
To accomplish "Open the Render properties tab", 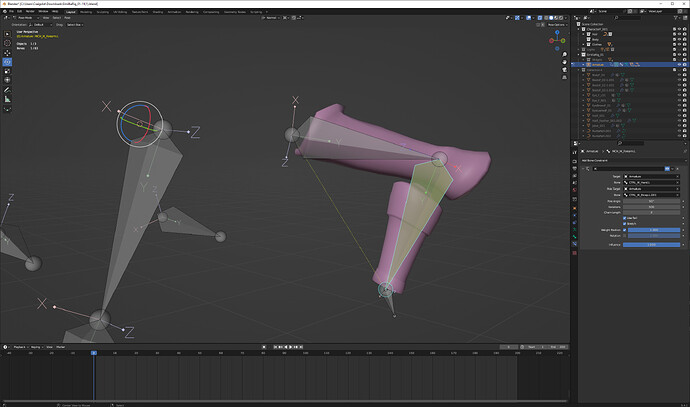I will point(574,161).
